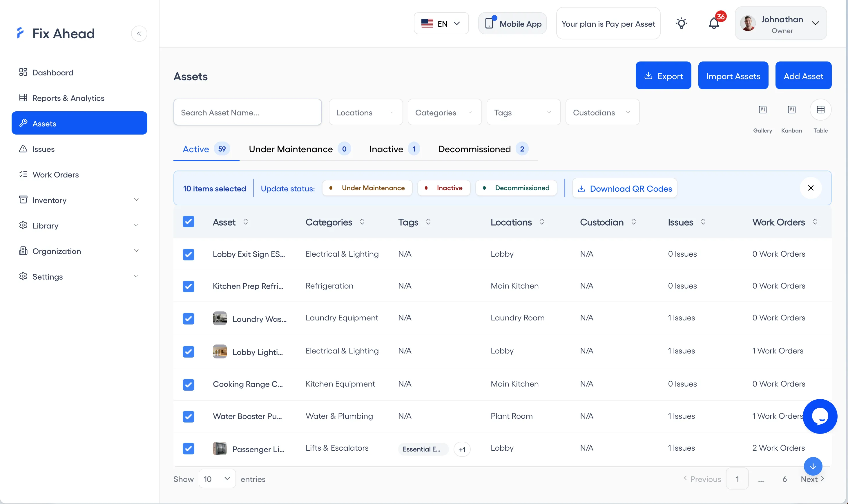Toggle light mode with lightbulb icon
This screenshot has width=848, height=504.
coord(681,23)
